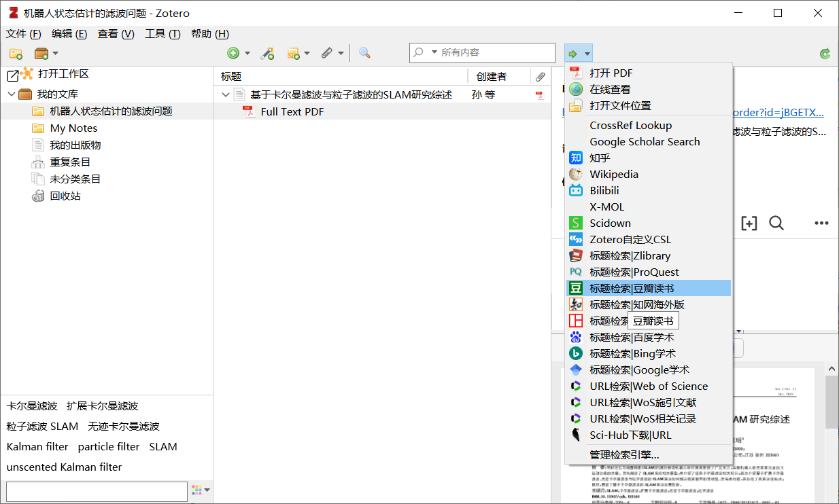Click the 百度学术 paw icon
839x504 pixels.
tap(576, 337)
